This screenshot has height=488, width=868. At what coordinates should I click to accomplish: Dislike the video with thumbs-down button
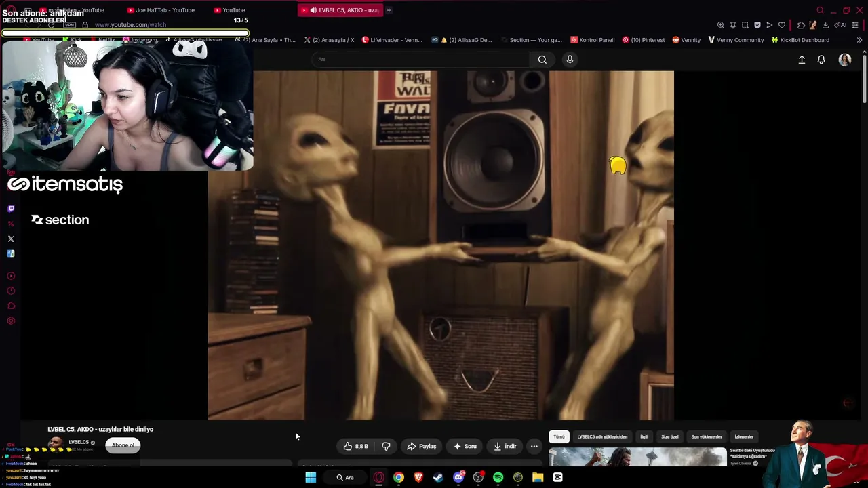click(x=386, y=446)
